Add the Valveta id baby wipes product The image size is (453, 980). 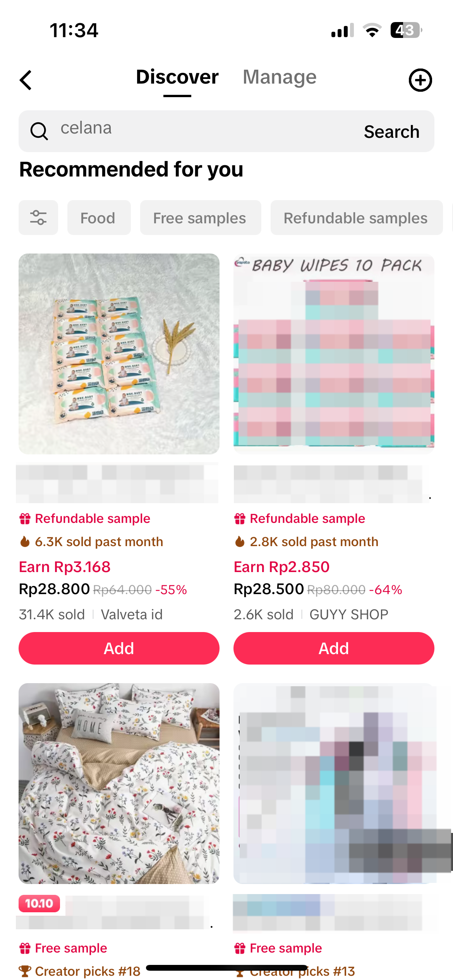[119, 648]
